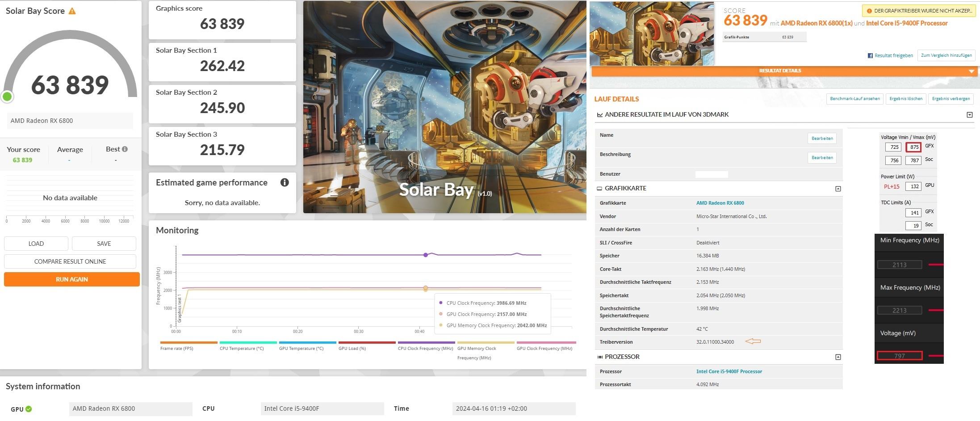Click the chart icon beside Andere Resultate heading
980x421 pixels.
tap(600, 115)
